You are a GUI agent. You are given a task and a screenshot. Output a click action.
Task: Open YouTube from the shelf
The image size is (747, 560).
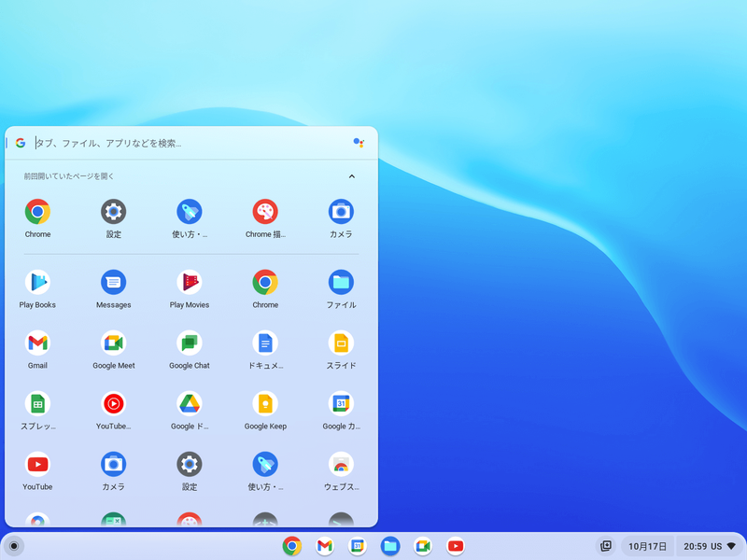(x=456, y=546)
